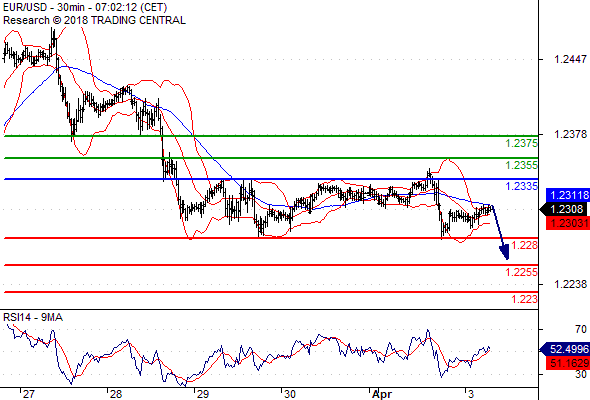This screenshot has height=400, width=590.
Task: Click the Trading Central research copyright text
Action: (x=94, y=20)
